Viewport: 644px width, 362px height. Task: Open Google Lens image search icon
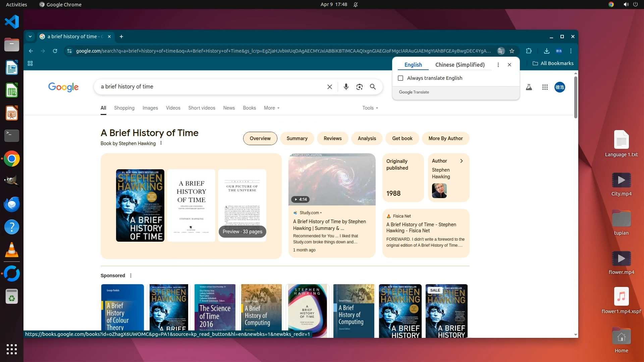pyautogui.click(x=359, y=87)
